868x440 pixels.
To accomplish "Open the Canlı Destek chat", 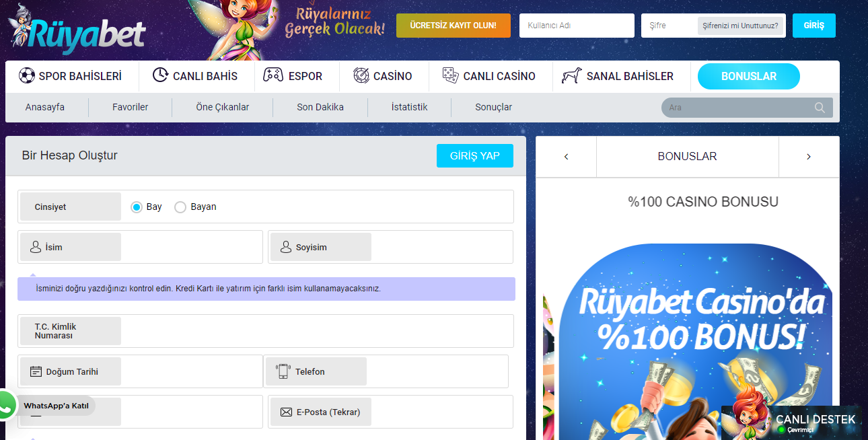I will (x=791, y=422).
